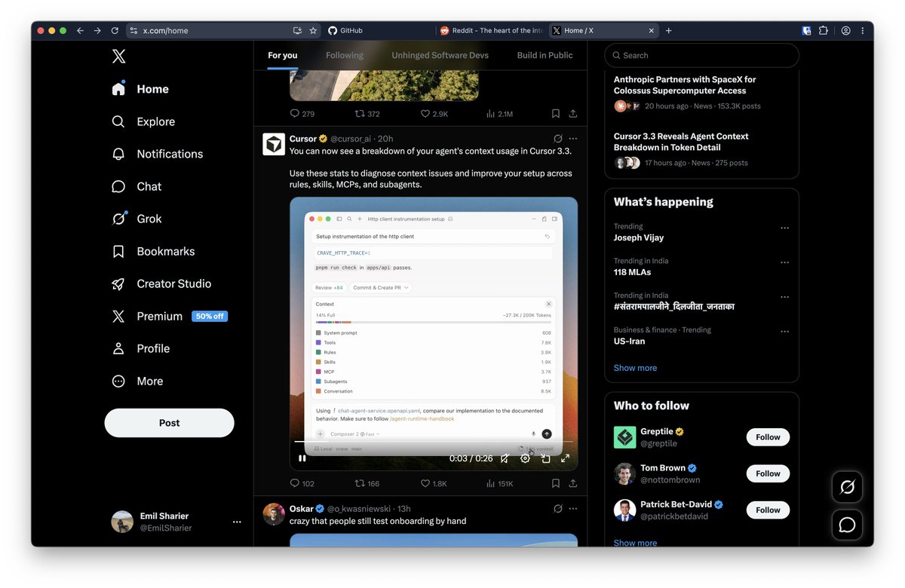The height and width of the screenshot is (588, 905).
Task: Open Notifications in the sidebar
Action: (157, 154)
